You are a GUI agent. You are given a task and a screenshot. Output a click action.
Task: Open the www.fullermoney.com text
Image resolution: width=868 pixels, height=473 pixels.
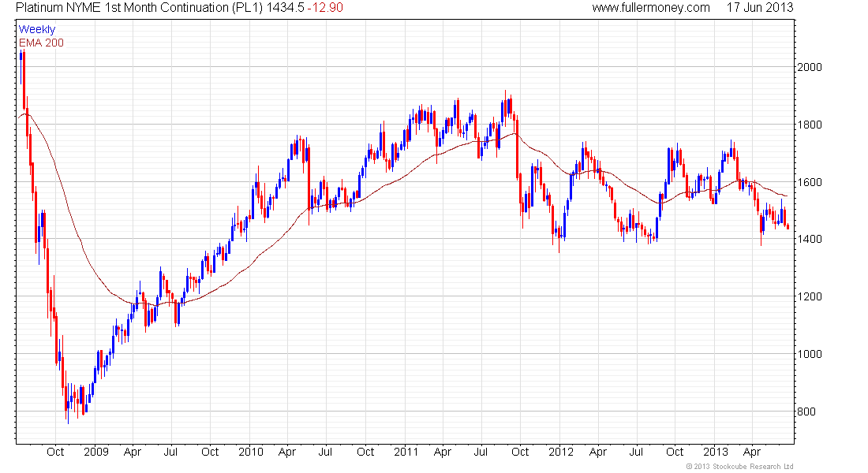(x=651, y=8)
